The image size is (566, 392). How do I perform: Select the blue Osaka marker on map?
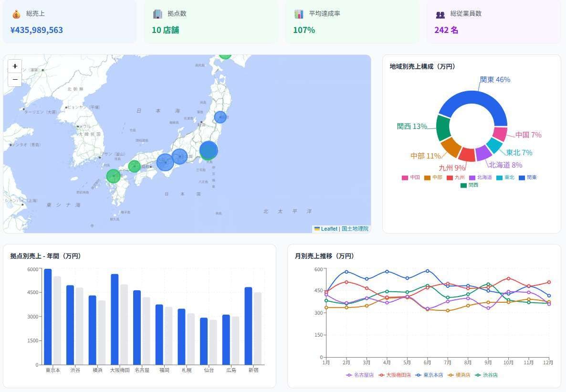point(165,162)
